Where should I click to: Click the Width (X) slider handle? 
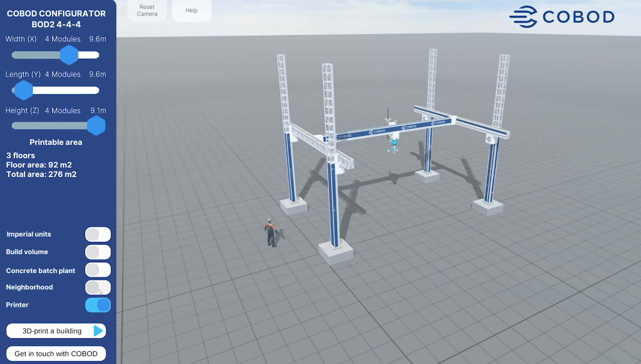[69, 55]
